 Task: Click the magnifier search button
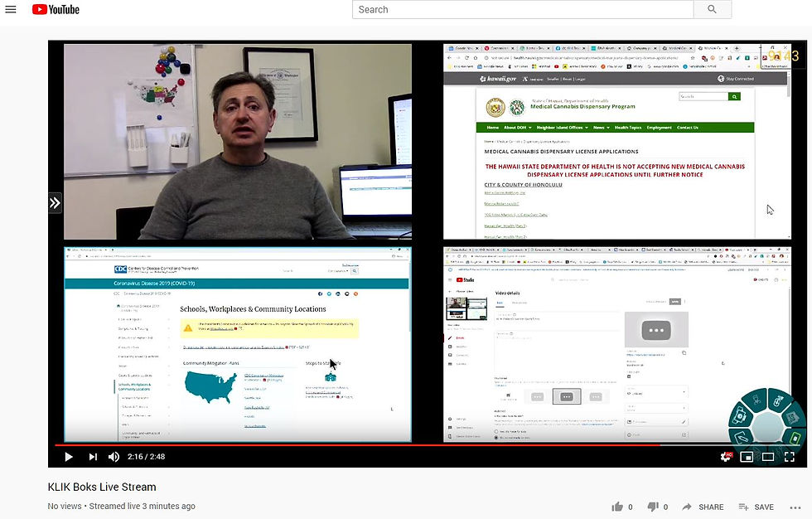(712, 9)
